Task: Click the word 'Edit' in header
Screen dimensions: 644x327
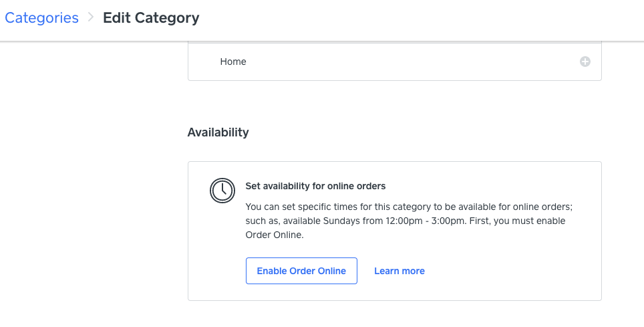Action: [x=117, y=18]
